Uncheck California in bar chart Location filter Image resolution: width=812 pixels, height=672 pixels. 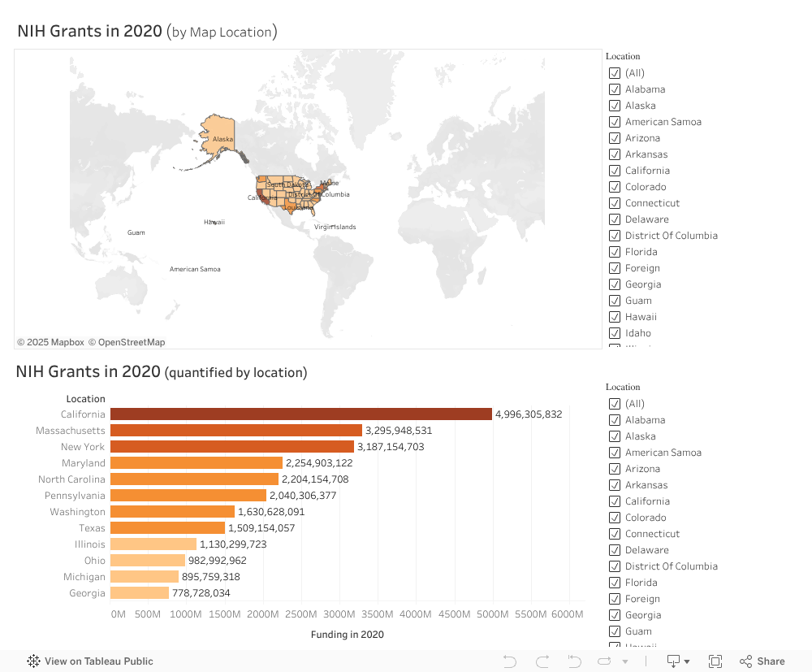coord(615,501)
